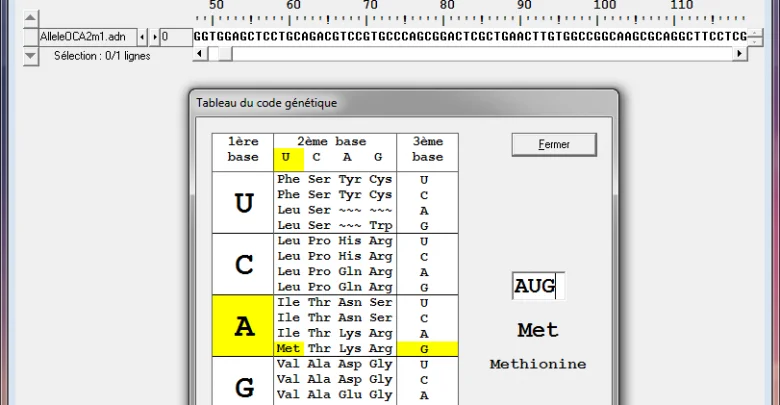Click the offset field showing 0
780x405 pixels.
click(176, 37)
